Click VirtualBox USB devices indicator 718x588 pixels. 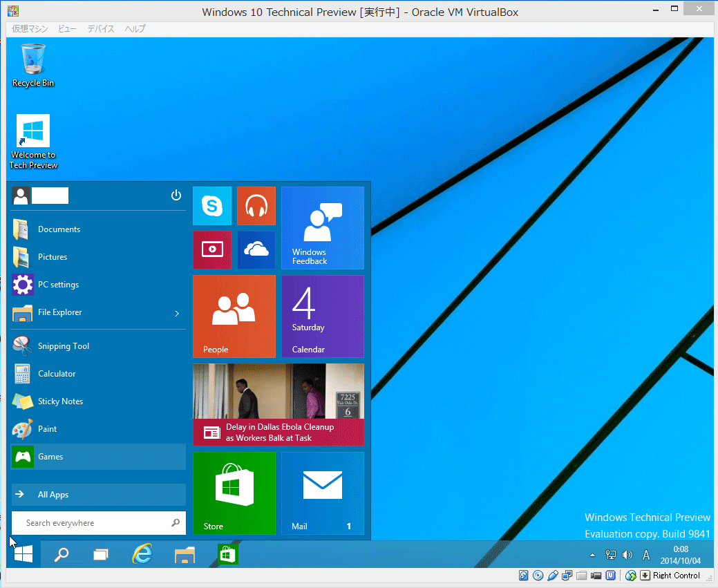click(553, 575)
